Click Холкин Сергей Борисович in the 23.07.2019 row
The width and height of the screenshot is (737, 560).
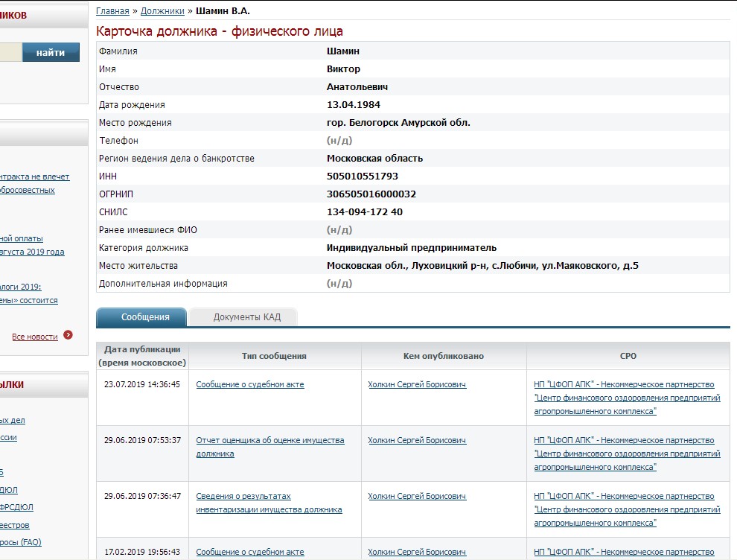click(416, 384)
